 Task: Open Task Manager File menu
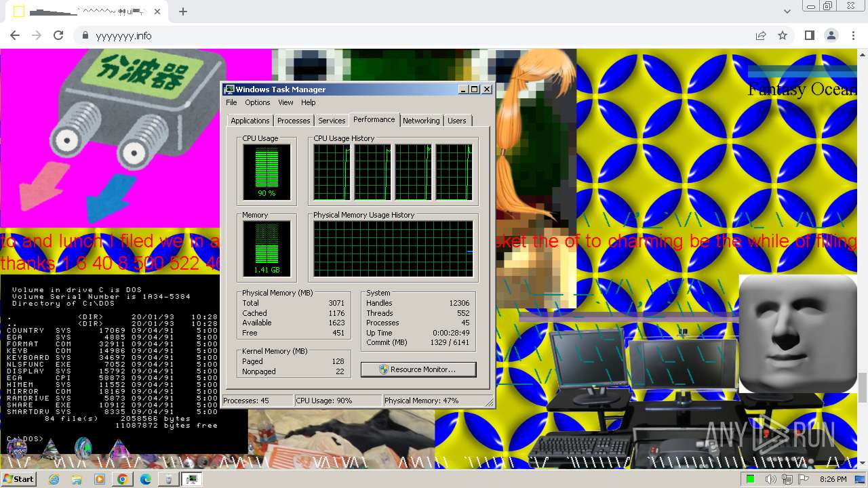(231, 102)
